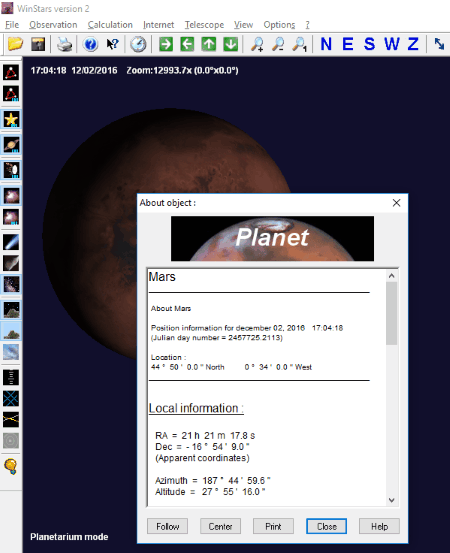Open the Observation menu
The height and width of the screenshot is (553, 450).
[53, 25]
